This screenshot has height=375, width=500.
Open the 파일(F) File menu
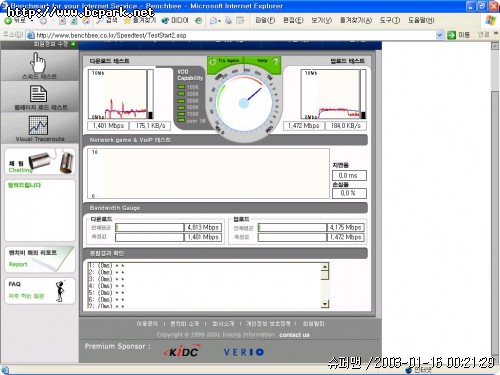(265, 21)
